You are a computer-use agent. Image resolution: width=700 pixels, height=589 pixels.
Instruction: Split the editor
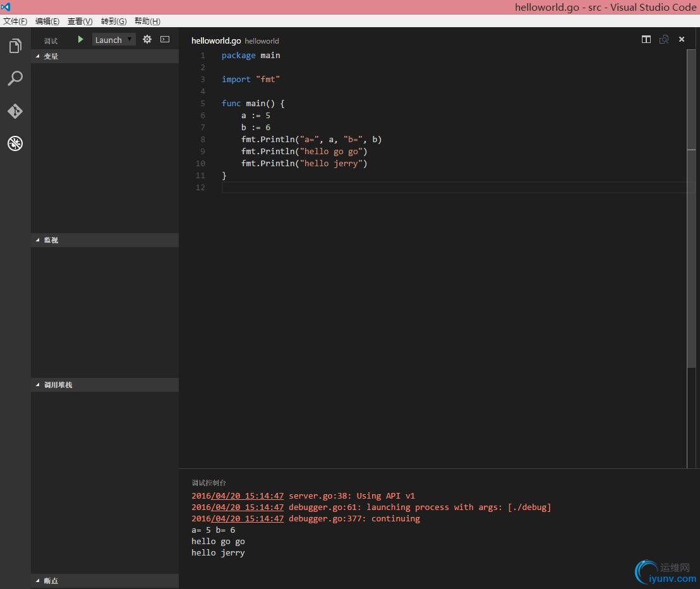pyautogui.click(x=646, y=39)
